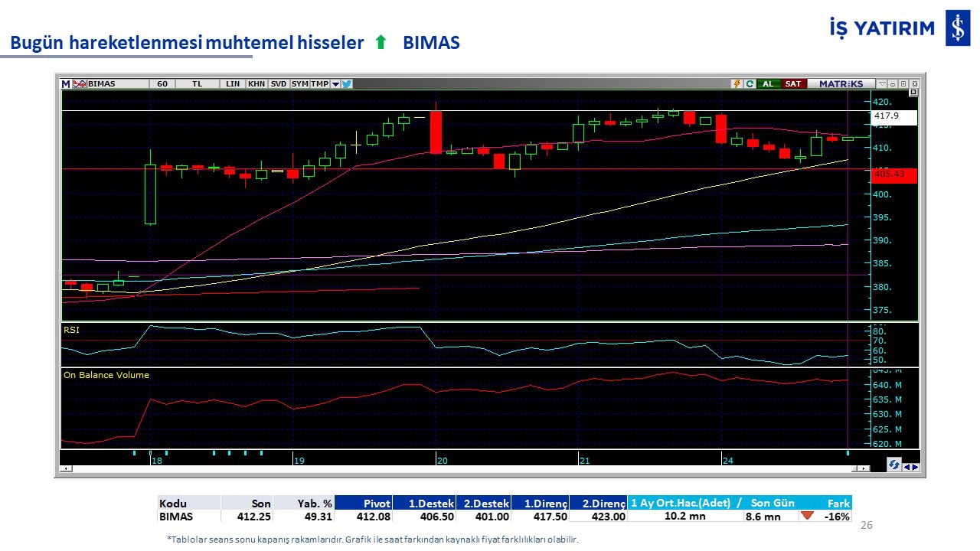Click date marker 21 on time axis

pos(585,461)
